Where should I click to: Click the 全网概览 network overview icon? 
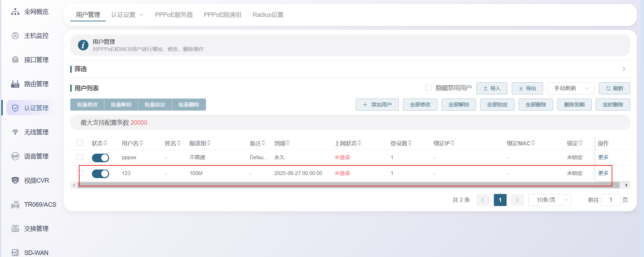point(15,12)
